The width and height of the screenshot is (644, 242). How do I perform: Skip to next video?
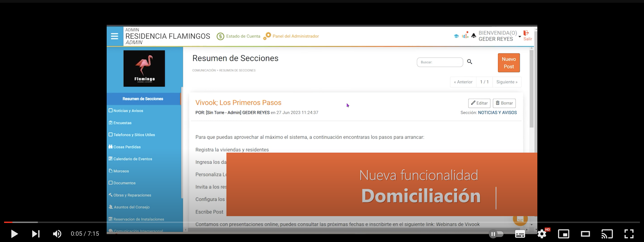36,234
